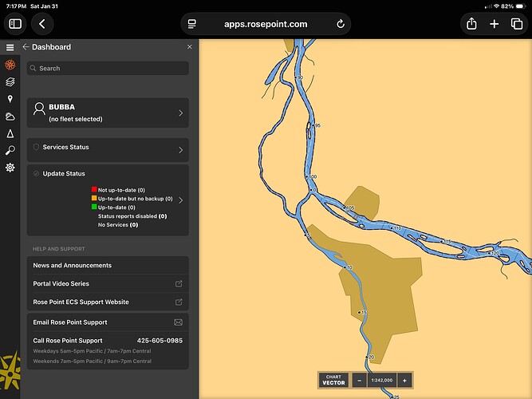
Task: Open Rose Point ECS Support Website
Action: 108,302
